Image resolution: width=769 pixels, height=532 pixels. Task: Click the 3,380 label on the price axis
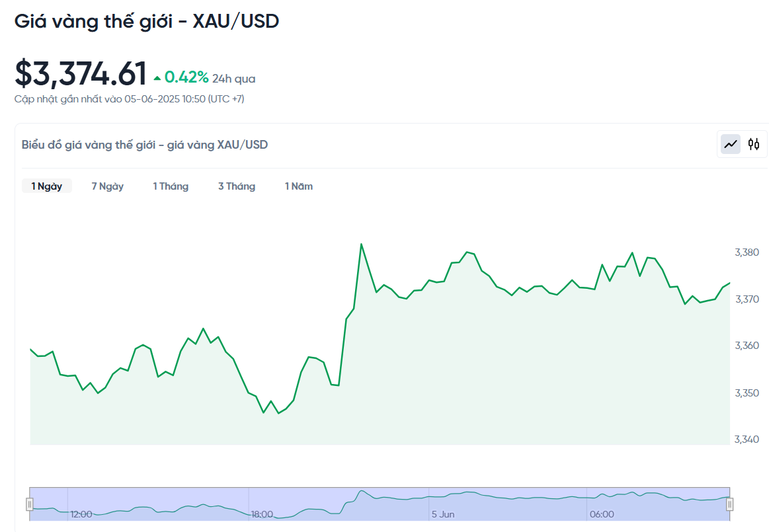tap(747, 252)
